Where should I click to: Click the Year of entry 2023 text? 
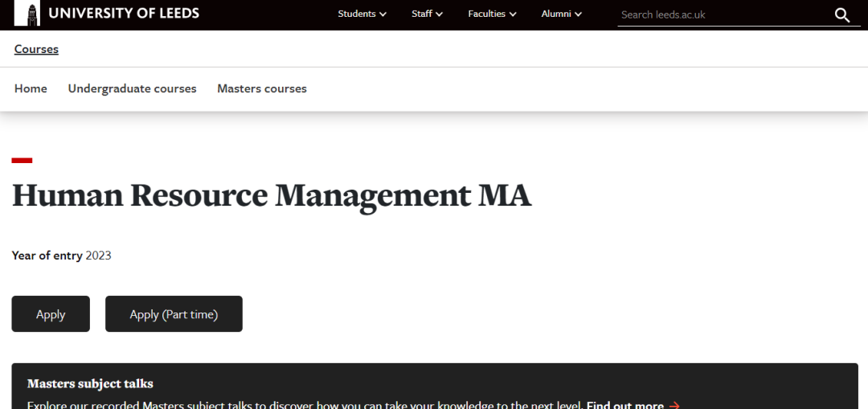coord(61,256)
